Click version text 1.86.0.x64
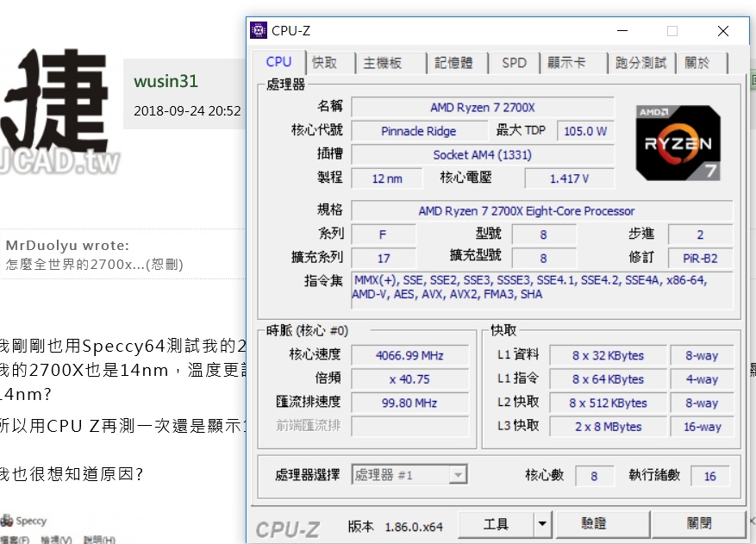 [x=414, y=527]
